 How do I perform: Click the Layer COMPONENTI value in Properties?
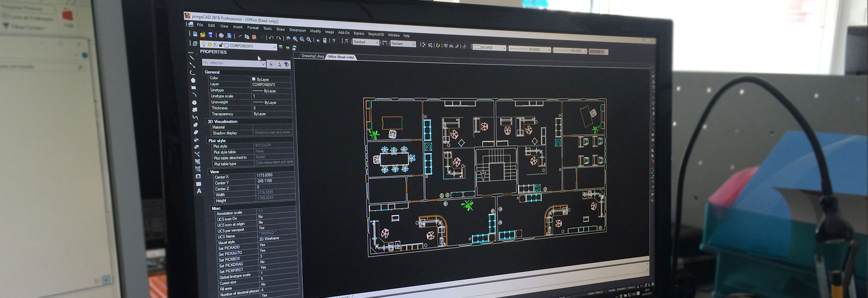click(x=264, y=84)
